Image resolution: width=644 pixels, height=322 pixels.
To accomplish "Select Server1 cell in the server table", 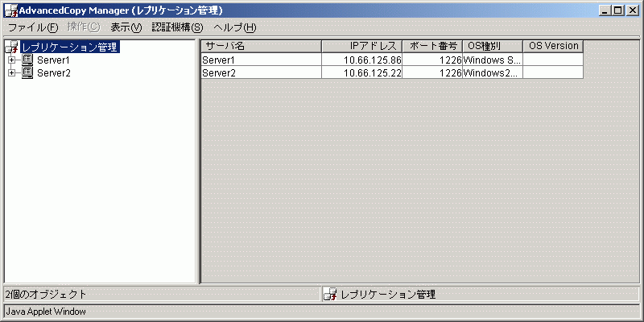I will pos(261,60).
